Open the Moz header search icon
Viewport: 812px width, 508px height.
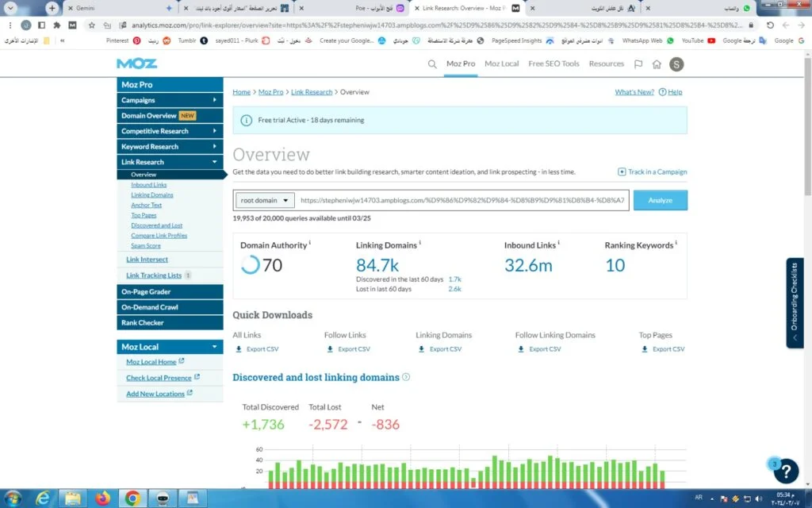click(x=432, y=64)
